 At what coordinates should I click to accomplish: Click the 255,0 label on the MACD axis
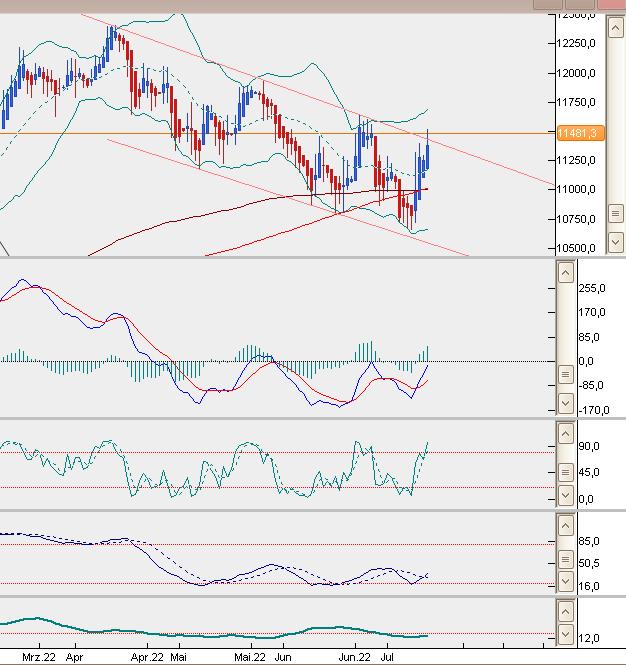coord(592,288)
